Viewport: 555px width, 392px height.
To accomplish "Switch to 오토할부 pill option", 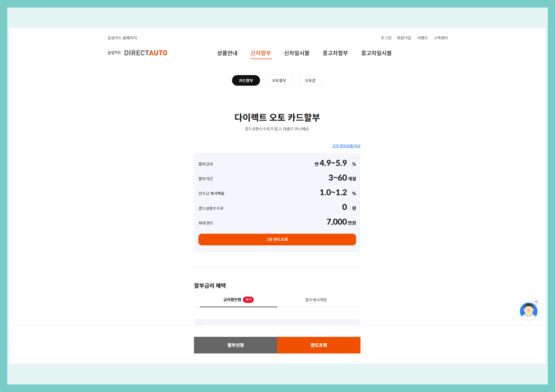I will 279,80.
